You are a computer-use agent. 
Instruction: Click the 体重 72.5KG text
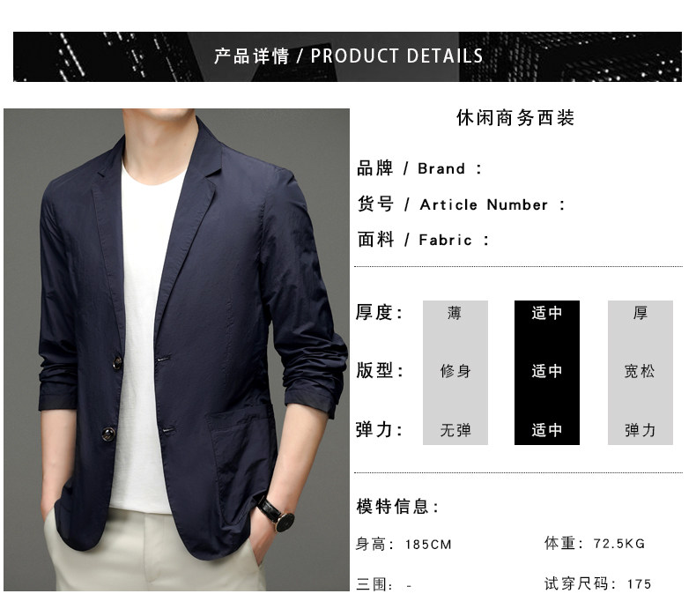click(x=595, y=543)
